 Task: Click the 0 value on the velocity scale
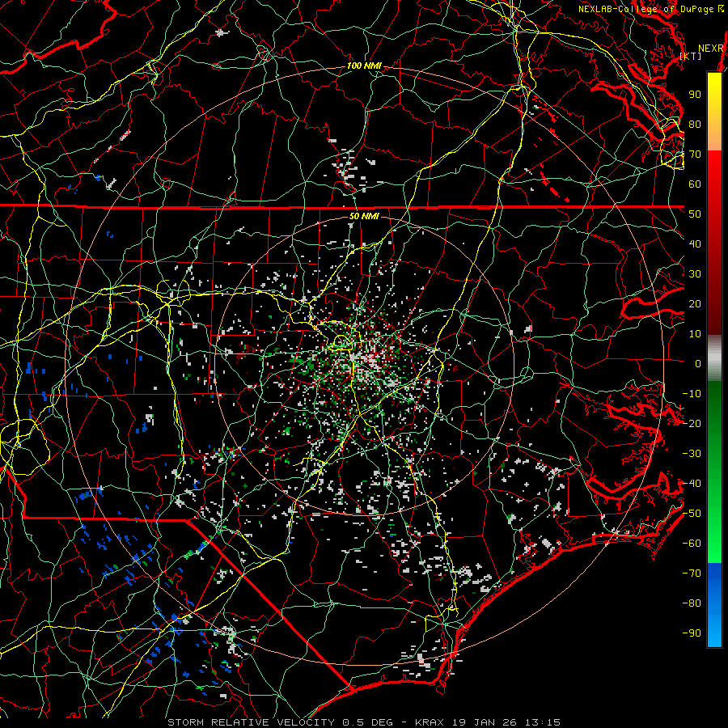[x=698, y=363]
